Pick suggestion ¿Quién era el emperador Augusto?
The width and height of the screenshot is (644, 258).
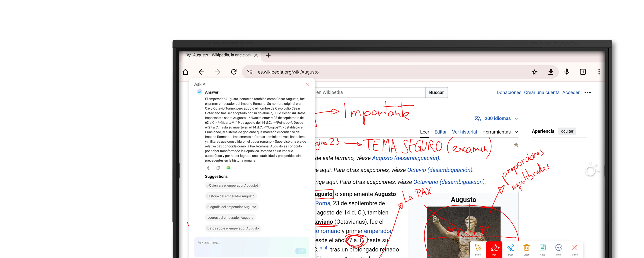pyautogui.click(x=233, y=186)
